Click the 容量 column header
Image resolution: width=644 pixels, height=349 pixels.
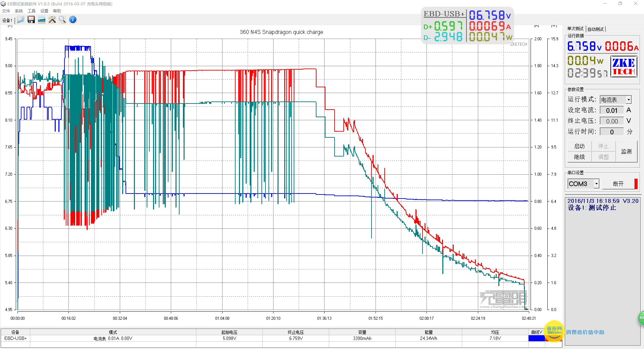coord(362,332)
